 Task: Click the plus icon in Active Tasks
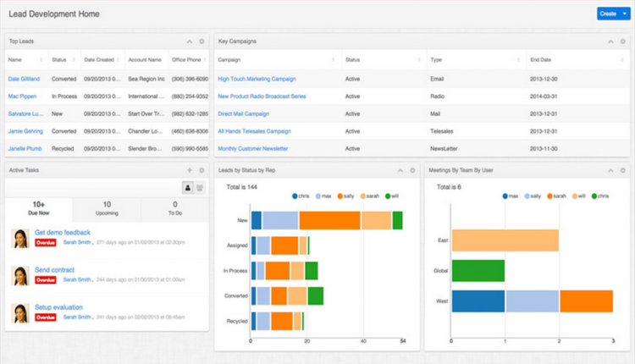(x=190, y=170)
